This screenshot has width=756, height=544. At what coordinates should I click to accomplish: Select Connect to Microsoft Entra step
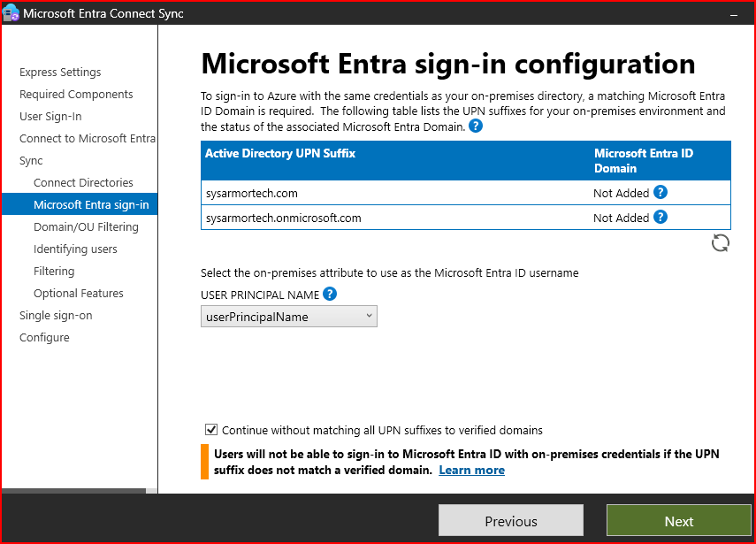pyautogui.click(x=88, y=139)
